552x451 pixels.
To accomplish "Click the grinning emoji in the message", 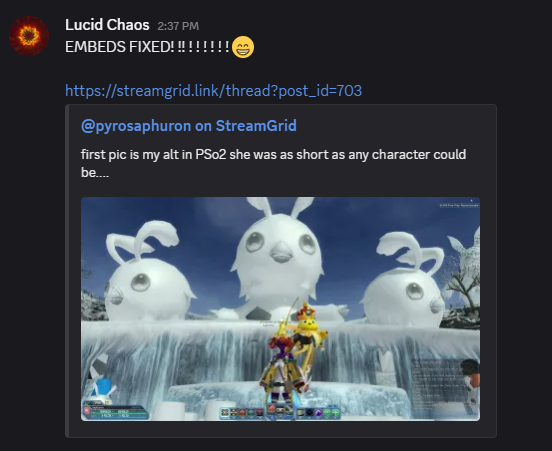I will click(x=243, y=47).
